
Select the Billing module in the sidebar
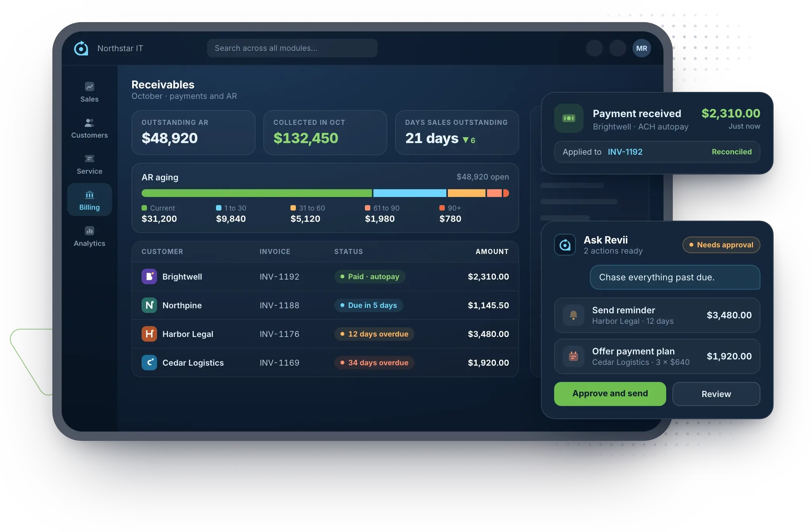pyautogui.click(x=89, y=200)
